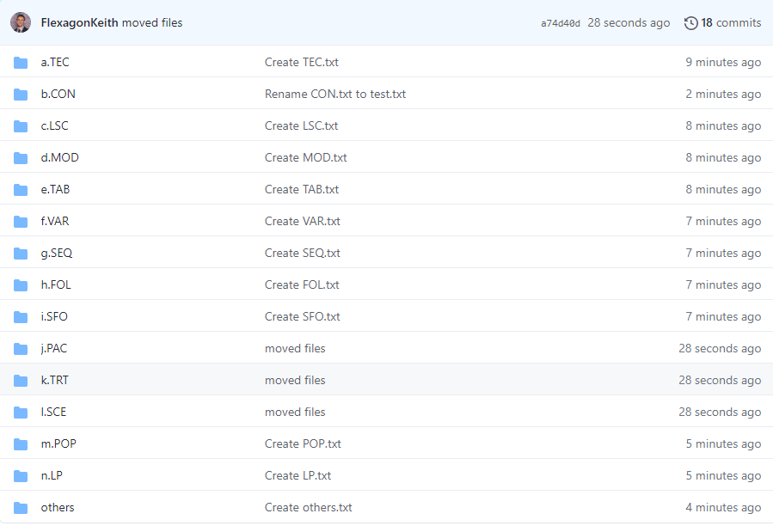The image size is (773, 532).
Task: View the 18 commits history
Action: [731, 22]
